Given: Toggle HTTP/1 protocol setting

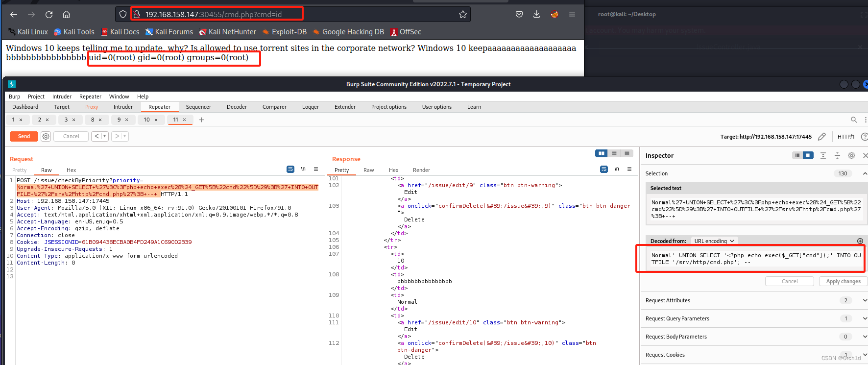Looking at the screenshot, I should click(845, 137).
